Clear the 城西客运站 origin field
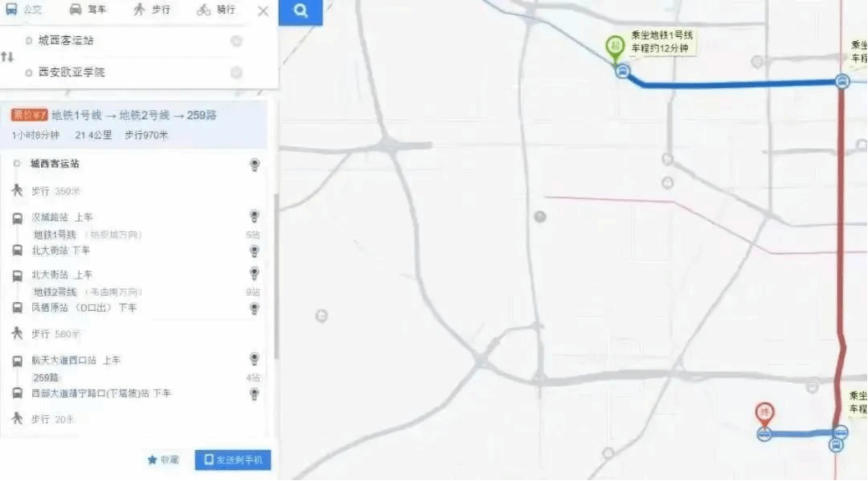Viewport: 868px width, 481px height. click(236, 41)
